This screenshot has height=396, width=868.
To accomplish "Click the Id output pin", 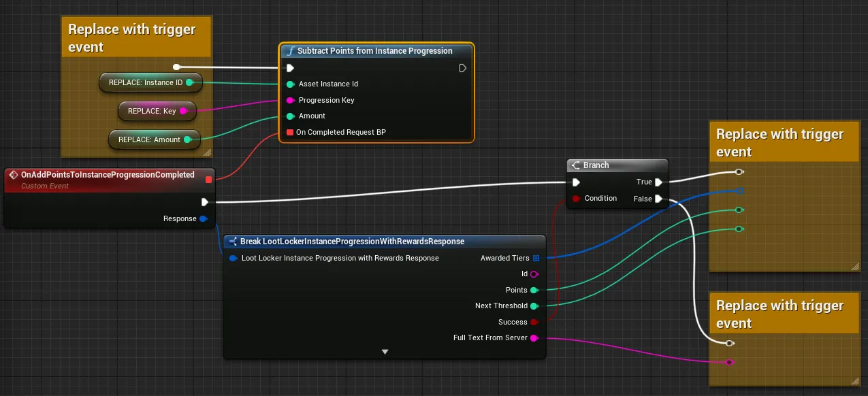I will 534,274.
